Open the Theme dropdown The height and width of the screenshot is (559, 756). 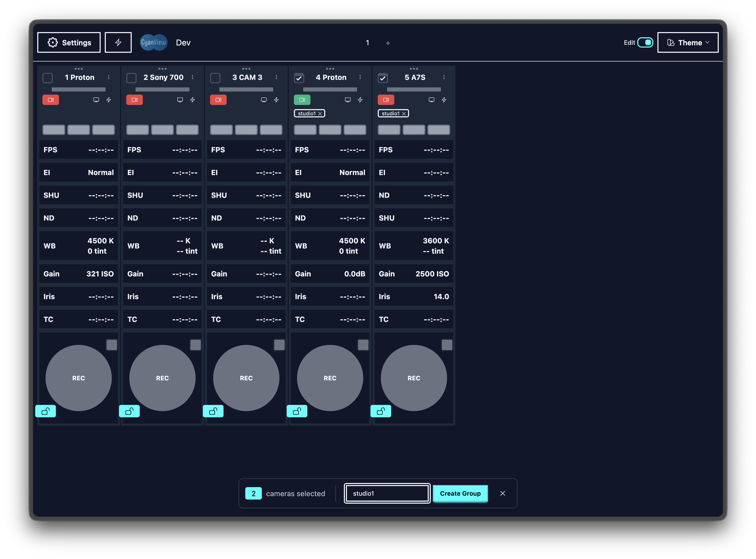(x=688, y=43)
